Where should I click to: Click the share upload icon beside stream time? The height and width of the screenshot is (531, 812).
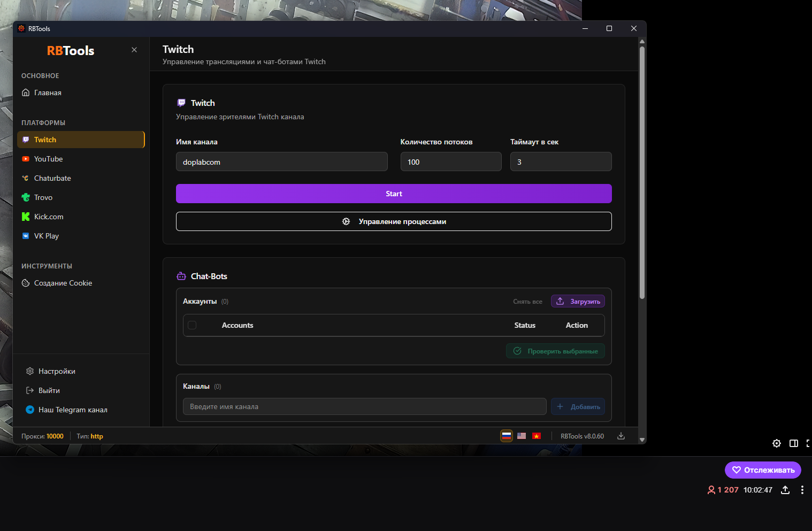click(x=785, y=490)
